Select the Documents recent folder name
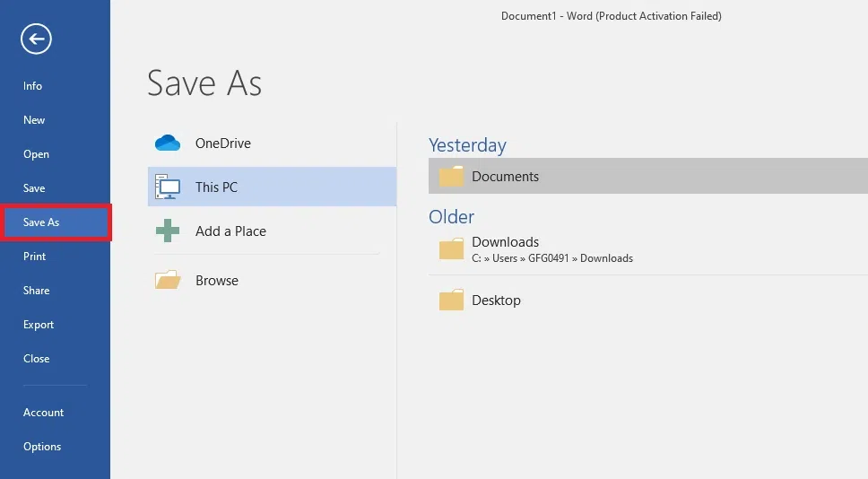868x479 pixels. 506,176
